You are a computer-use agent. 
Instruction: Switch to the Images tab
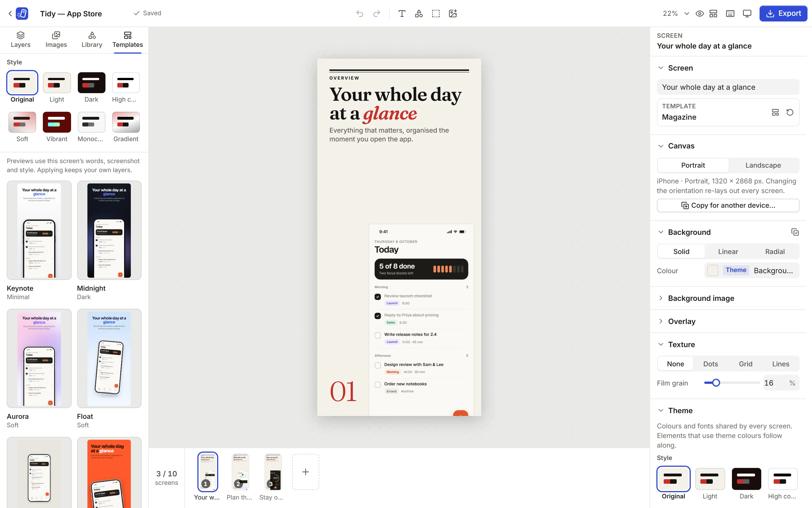[56, 40]
